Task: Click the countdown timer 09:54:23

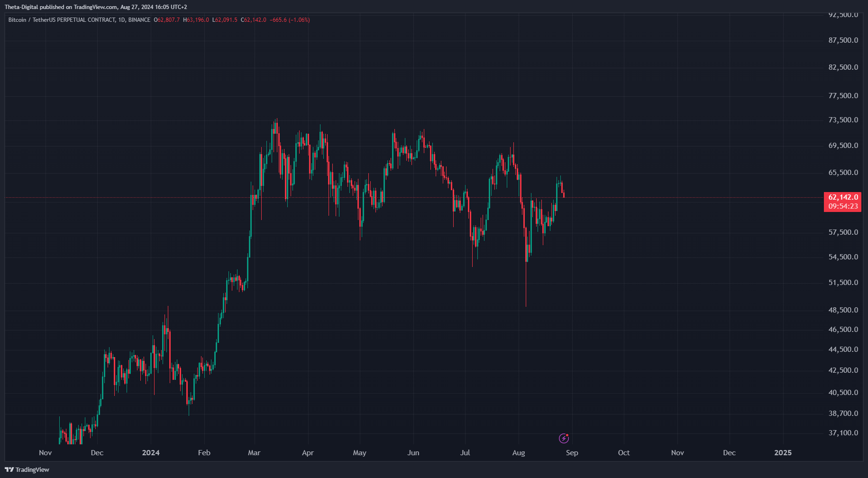Action: pyautogui.click(x=843, y=206)
